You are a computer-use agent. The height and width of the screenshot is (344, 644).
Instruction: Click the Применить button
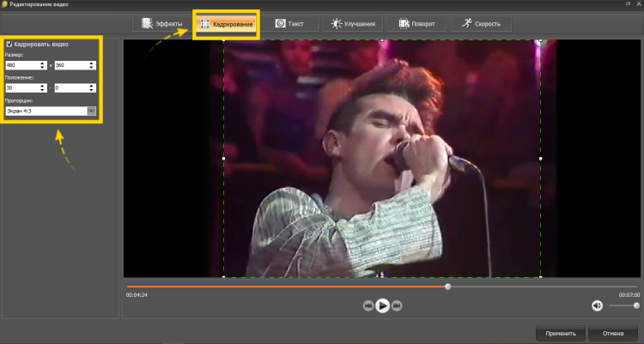[561, 334]
